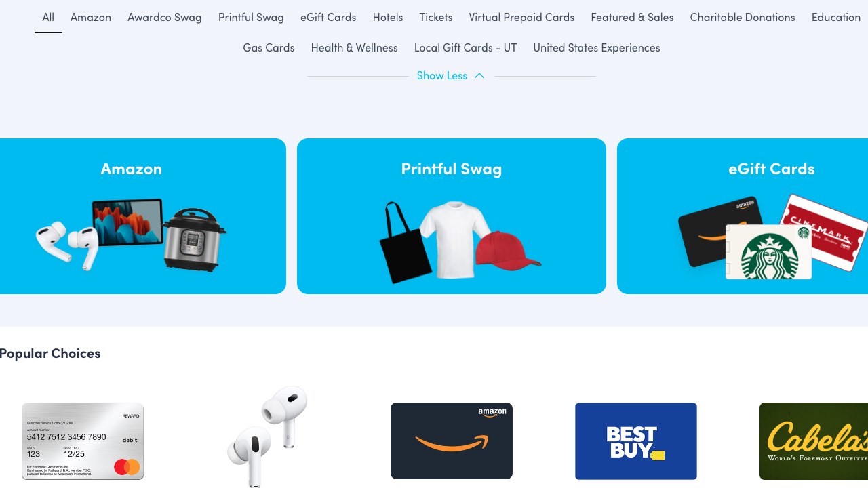868x488 pixels.
Task: Open Charitable Donations category
Action: 743,17
